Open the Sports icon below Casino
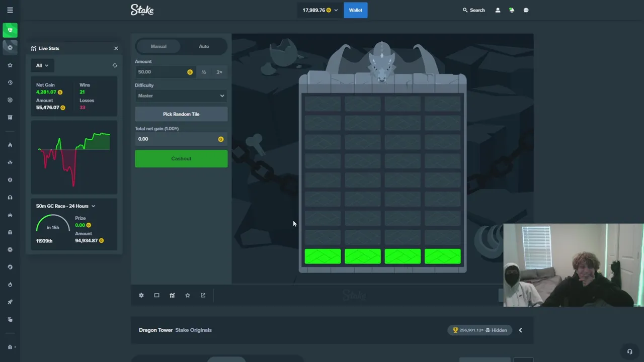644x362 pixels. click(10, 48)
